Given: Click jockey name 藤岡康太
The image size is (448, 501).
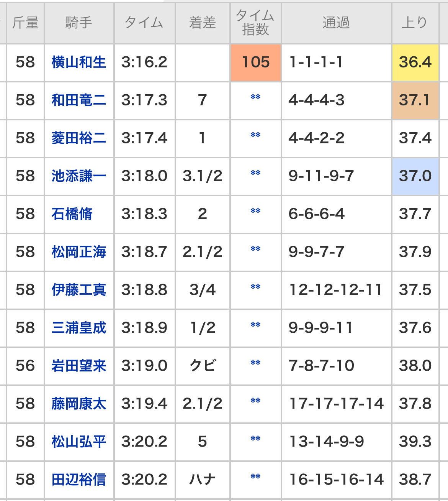Looking at the screenshot, I should click(78, 404).
